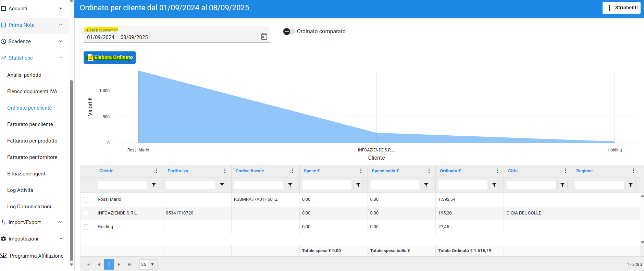Go to previous page of results
Screen dimensions: 644x271
[x=99, y=264]
